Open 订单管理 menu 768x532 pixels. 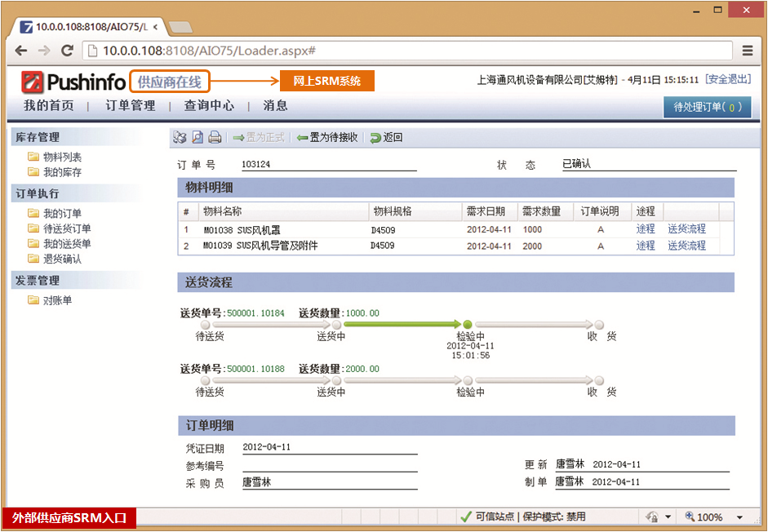tap(131, 105)
